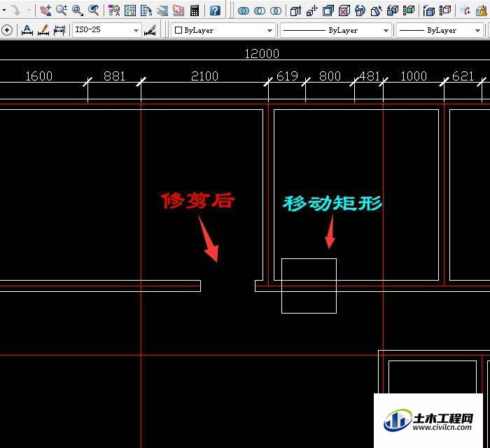490x448 pixels.
Task: Select the 621 dimension text
Action: tap(463, 76)
